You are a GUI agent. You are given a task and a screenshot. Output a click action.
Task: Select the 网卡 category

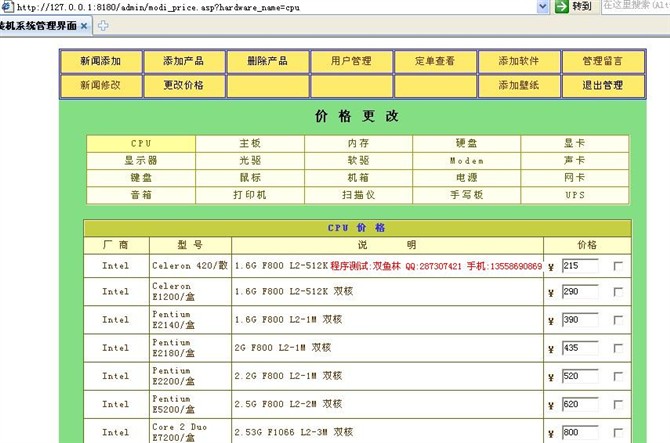tap(575, 178)
